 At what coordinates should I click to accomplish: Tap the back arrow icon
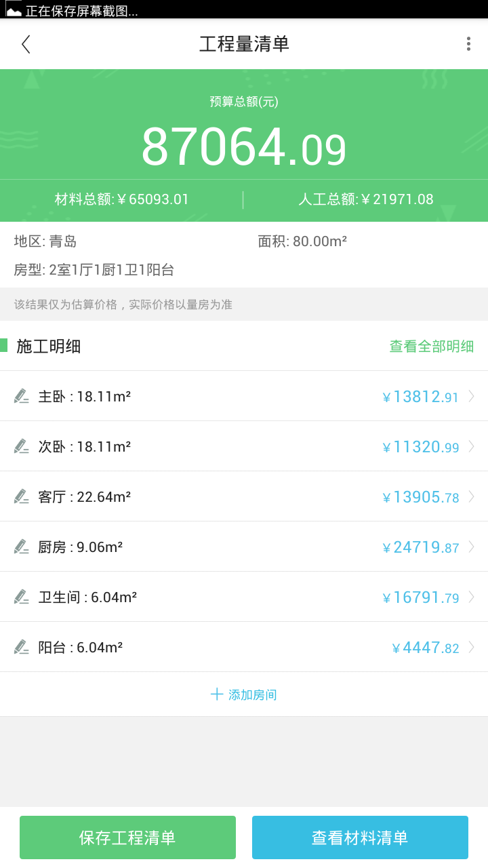tap(26, 44)
